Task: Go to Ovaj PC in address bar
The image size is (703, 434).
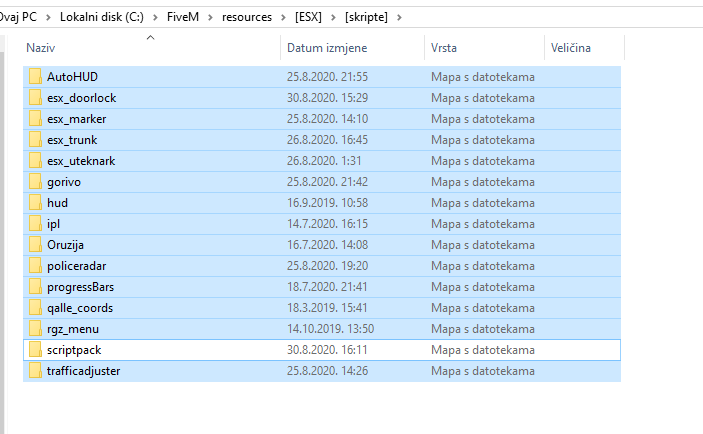Action: [x=18, y=17]
